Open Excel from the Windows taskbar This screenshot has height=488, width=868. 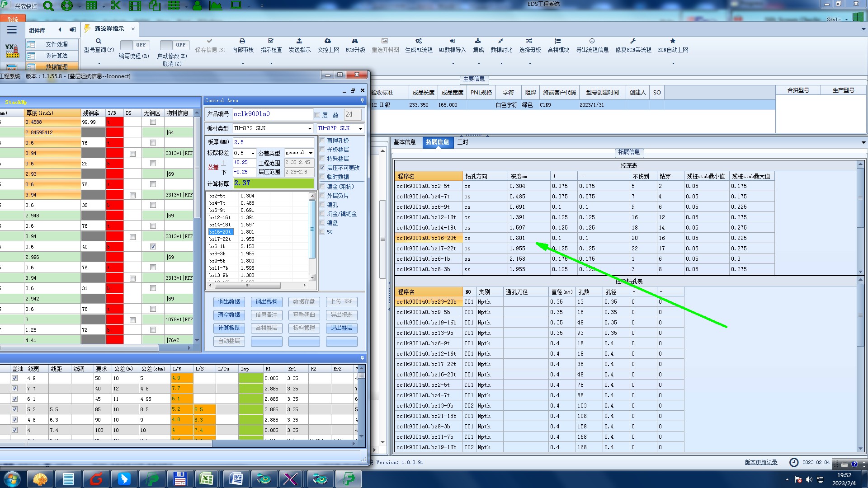[x=207, y=479]
